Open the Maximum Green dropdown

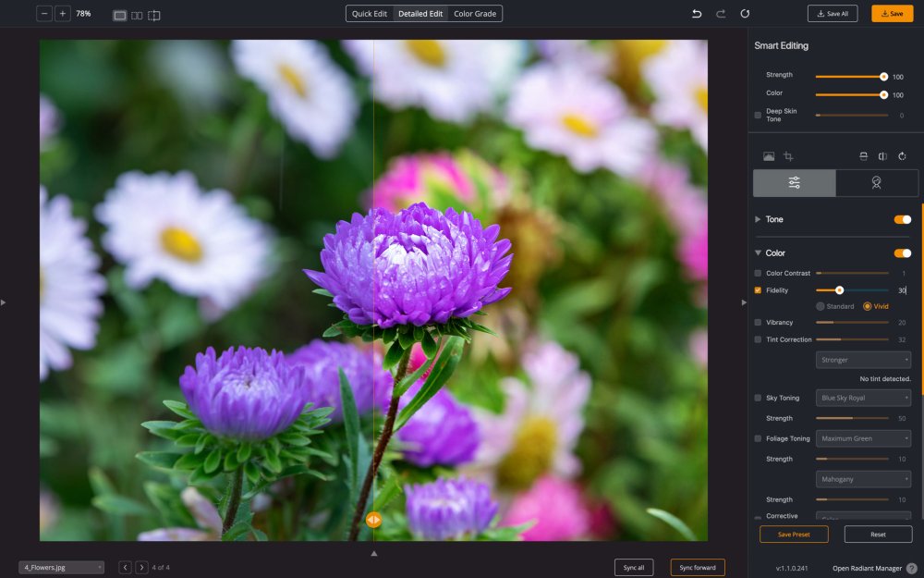863,438
